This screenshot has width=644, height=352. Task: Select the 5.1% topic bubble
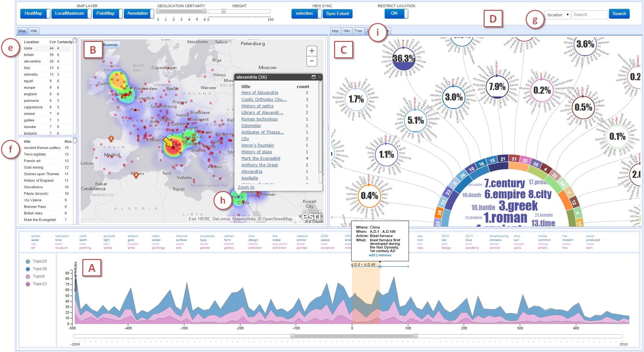pos(415,120)
